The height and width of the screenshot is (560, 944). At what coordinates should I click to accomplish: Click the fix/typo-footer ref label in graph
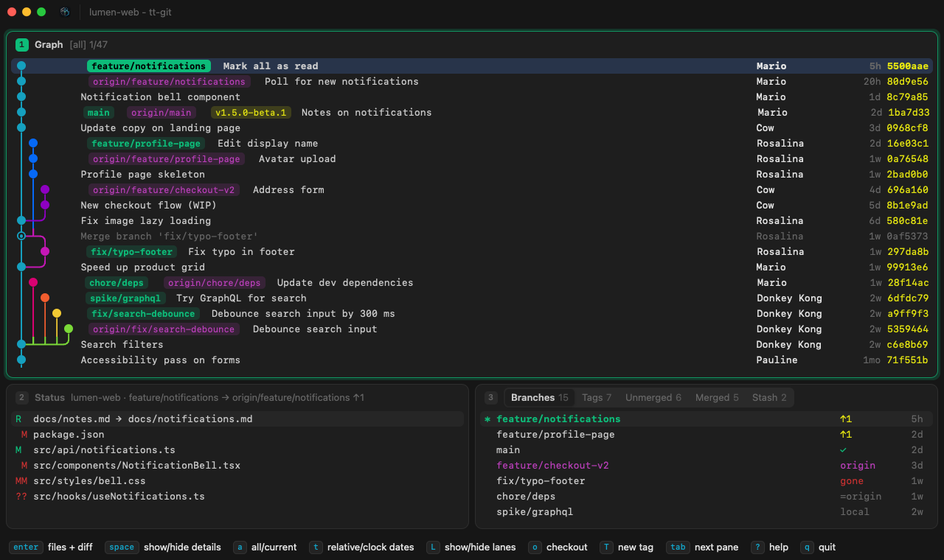click(x=131, y=251)
